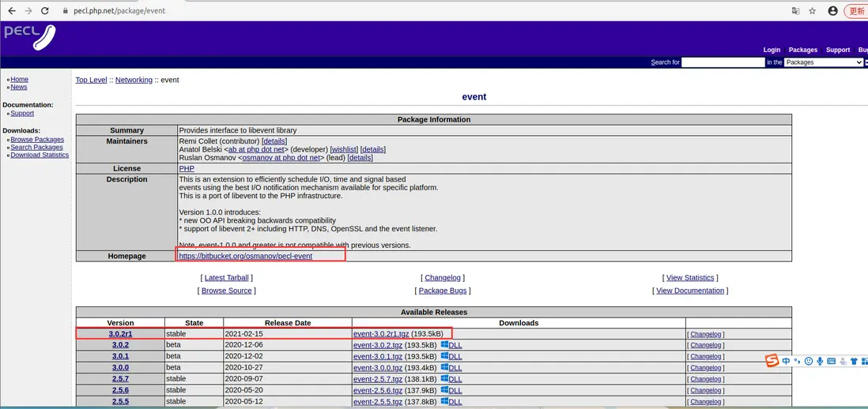
Task: Activate the Sogou microphone voice input
Action: point(820,361)
